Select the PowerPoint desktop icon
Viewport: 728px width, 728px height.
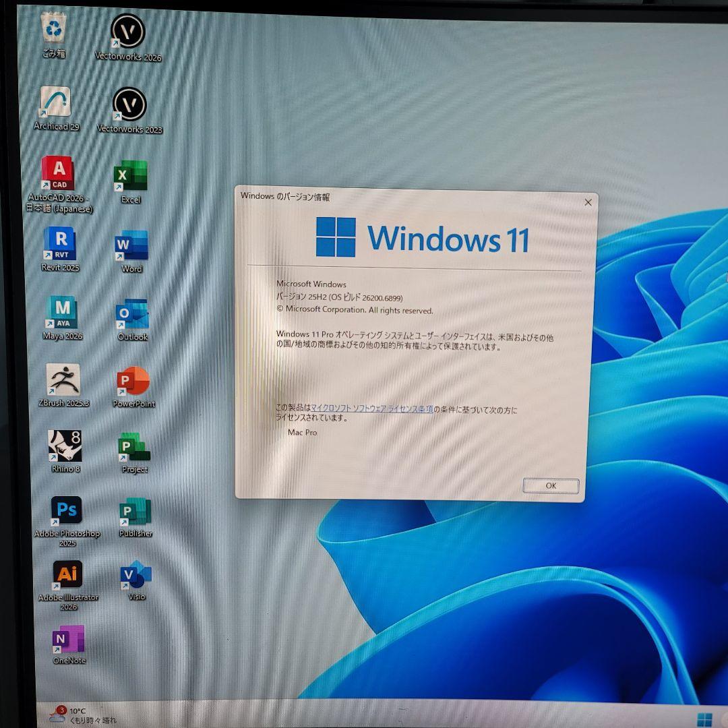(133, 382)
